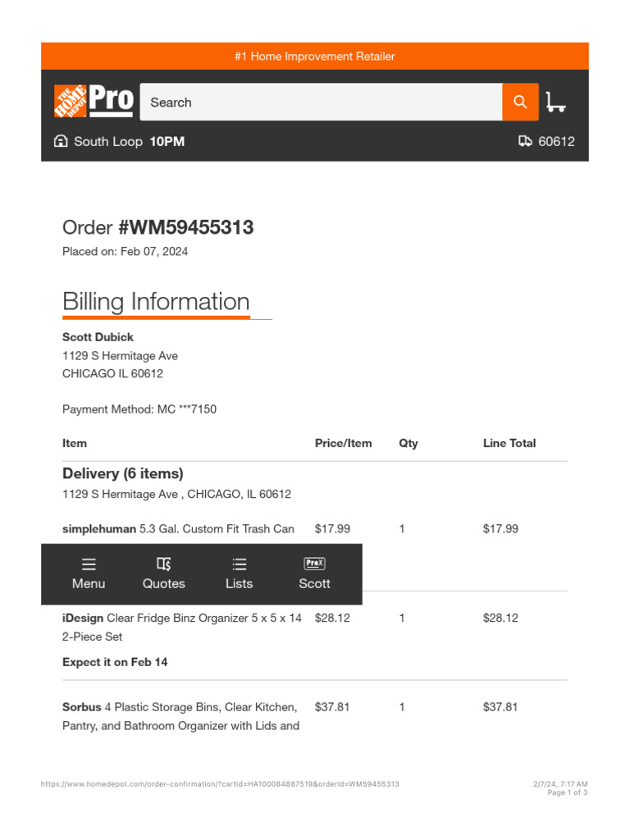Click the order confirmation URL in footer

click(x=220, y=784)
